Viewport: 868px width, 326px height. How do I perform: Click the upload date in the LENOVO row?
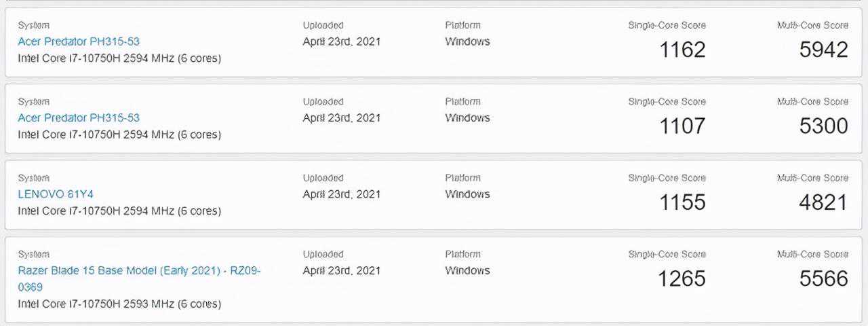[x=341, y=194]
